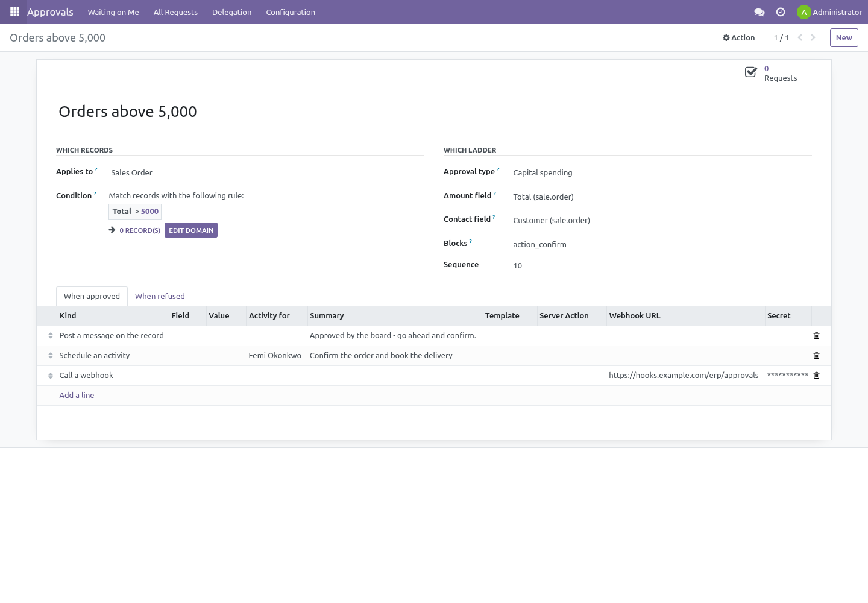Switch to the 'When refused' tab
Image resolution: width=868 pixels, height=603 pixels.
(160, 296)
